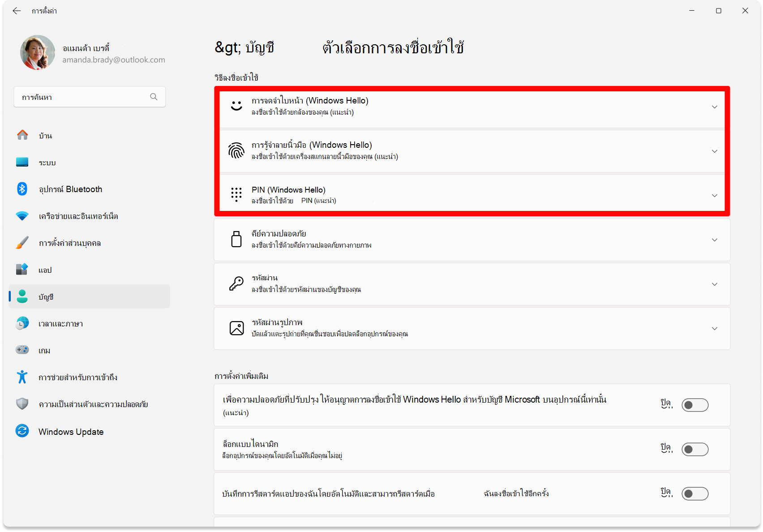Click the password key icon
This screenshot has width=763, height=532.
pyautogui.click(x=236, y=283)
